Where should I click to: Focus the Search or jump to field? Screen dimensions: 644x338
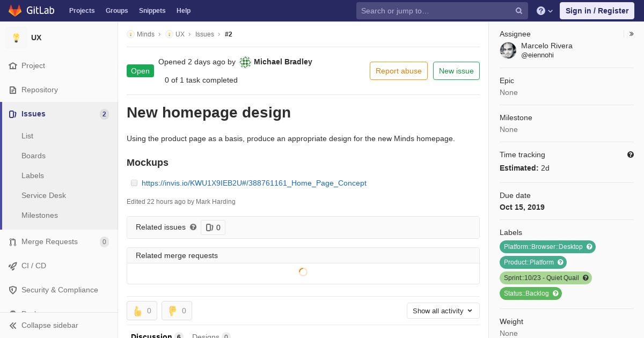pyautogui.click(x=442, y=11)
